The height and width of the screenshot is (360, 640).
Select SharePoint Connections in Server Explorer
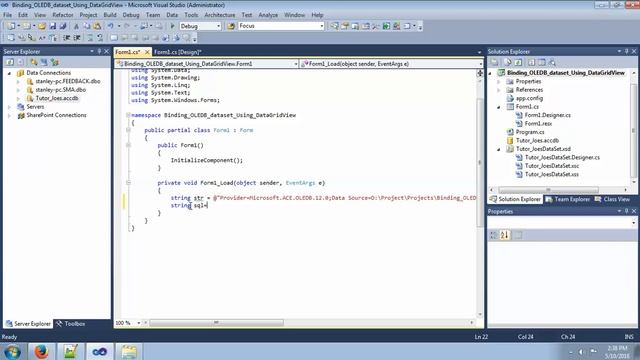[56, 115]
